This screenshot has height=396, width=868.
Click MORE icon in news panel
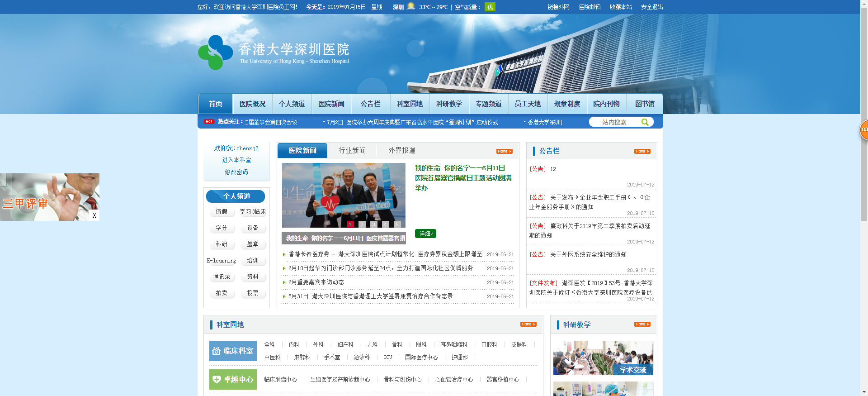tap(504, 152)
